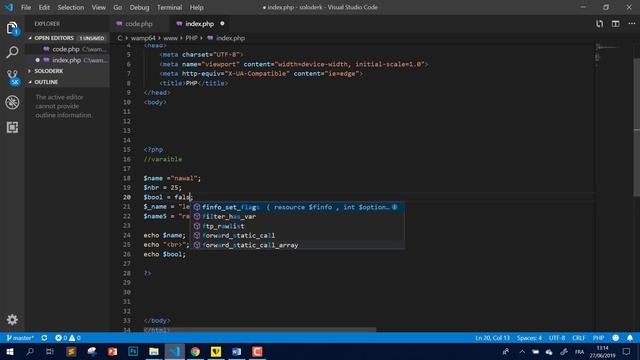Open the editor More Actions ellipsis
Screen dimensions: 640x360
pyautogui.click(x=631, y=24)
